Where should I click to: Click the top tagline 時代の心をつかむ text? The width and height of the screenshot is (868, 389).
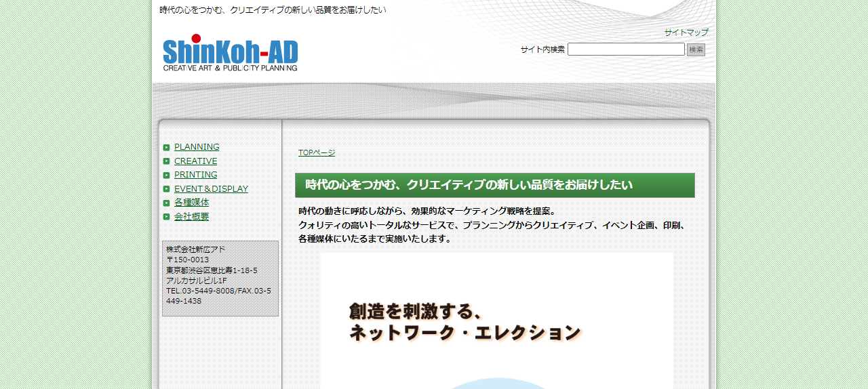(273, 10)
